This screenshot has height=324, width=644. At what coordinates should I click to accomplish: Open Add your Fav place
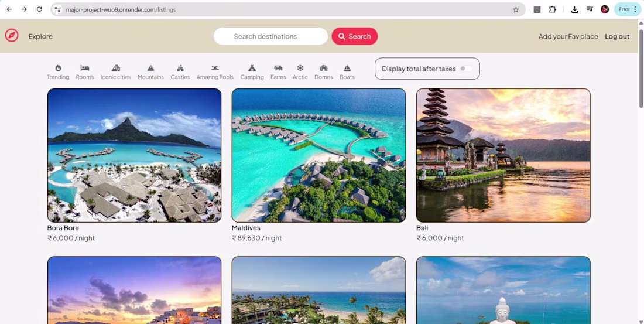pyautogui.click(x=568, y=36)
